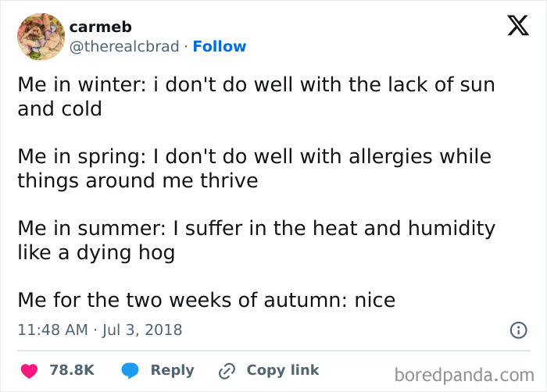Viewport: 547px width, 392px height.
Task: Open carmeb's profile avatar picture
Action: coord(41,37)
